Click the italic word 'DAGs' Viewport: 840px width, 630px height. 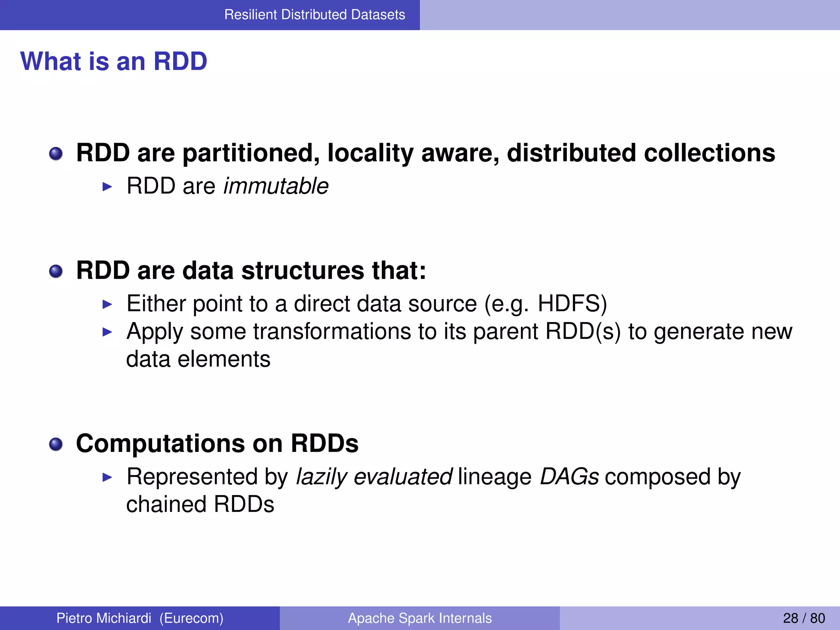[569, 477]
